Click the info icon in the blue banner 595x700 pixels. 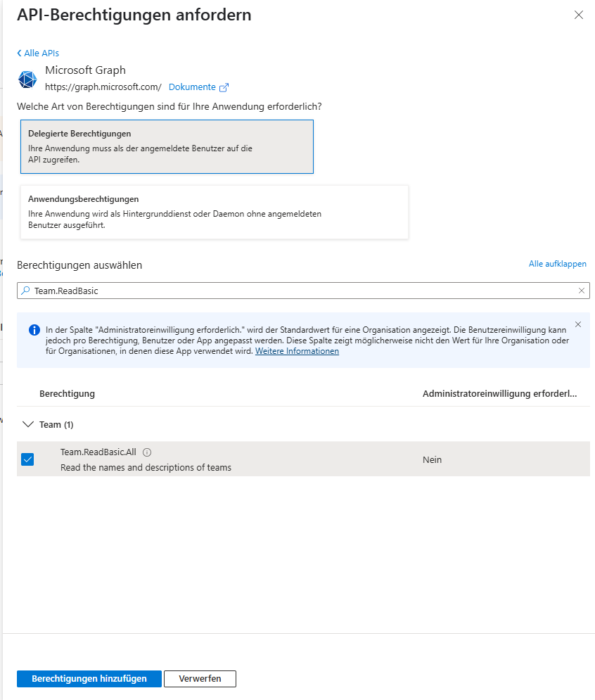click(x=34, y=329)
